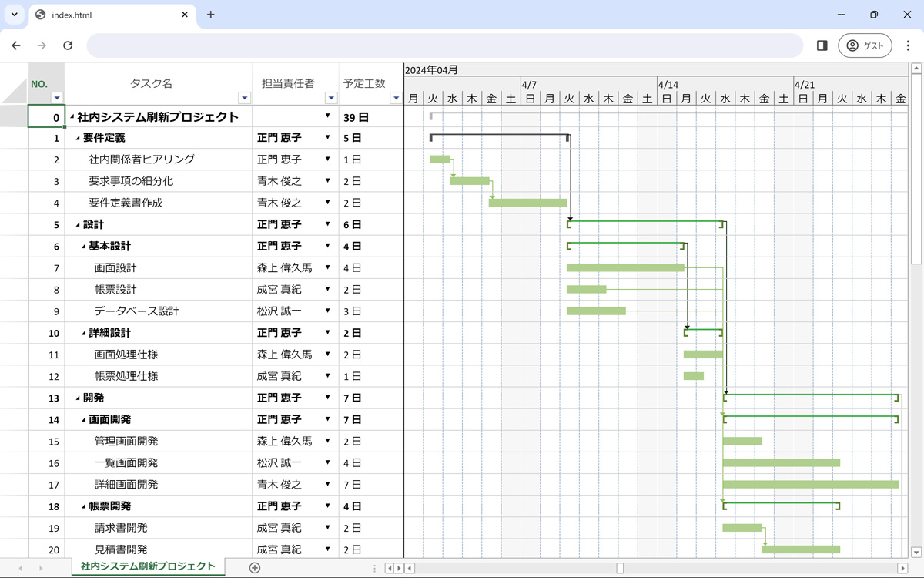Click the page reload icon

[x=68, y=45]
